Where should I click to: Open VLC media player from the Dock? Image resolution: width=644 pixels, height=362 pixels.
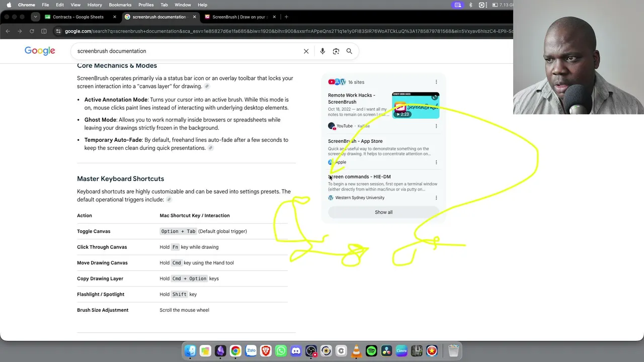click(356, 351)
